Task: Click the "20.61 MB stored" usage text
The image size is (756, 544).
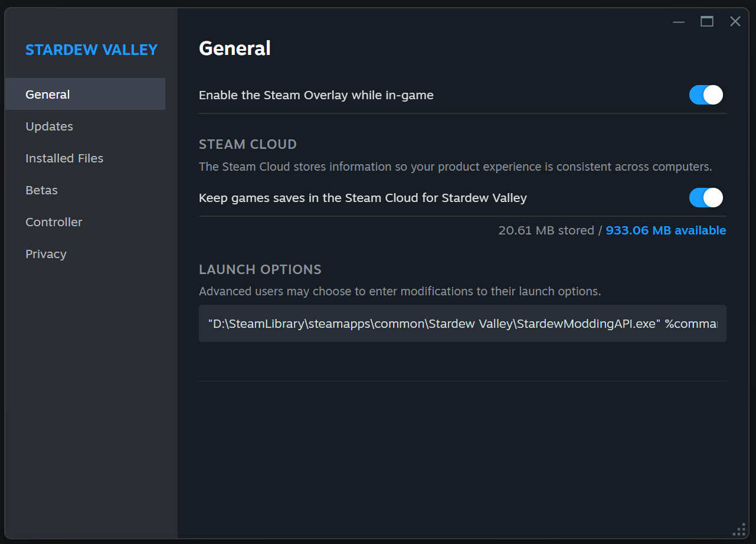Action: (x=546, y=230)
